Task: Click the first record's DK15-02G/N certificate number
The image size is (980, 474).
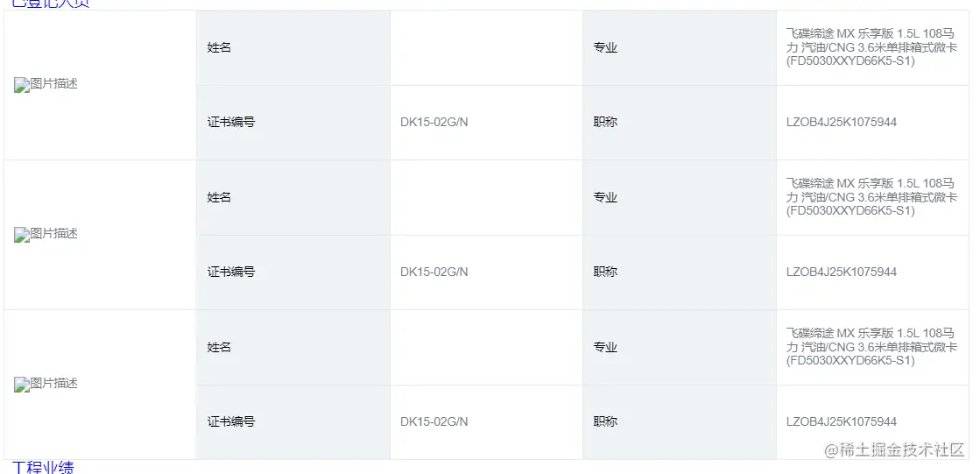Action: [434, 122]
